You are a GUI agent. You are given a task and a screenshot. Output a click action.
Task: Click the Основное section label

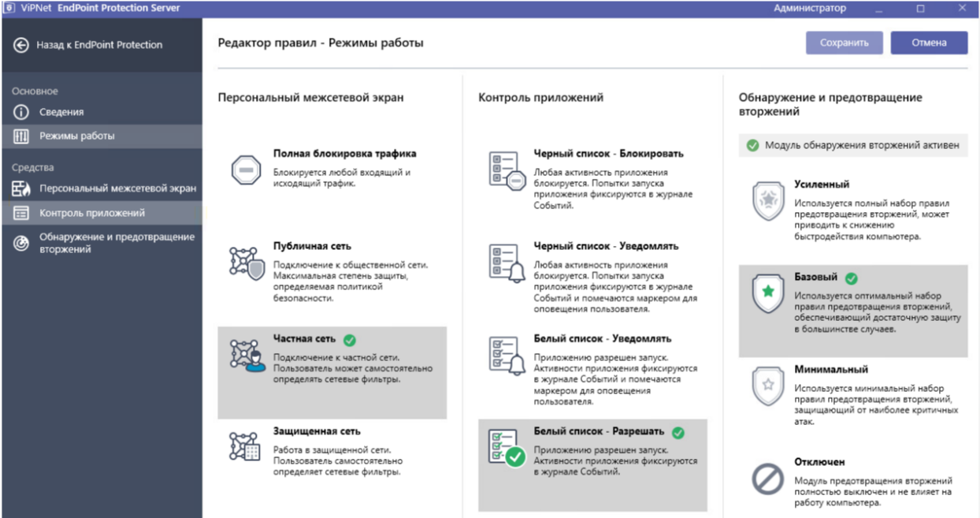35,91
